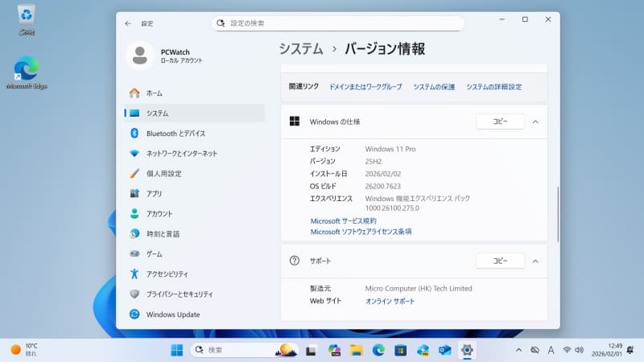Click the Windows logo in the 仕様 header
644x362 pixels.
[x=295, y=121]
